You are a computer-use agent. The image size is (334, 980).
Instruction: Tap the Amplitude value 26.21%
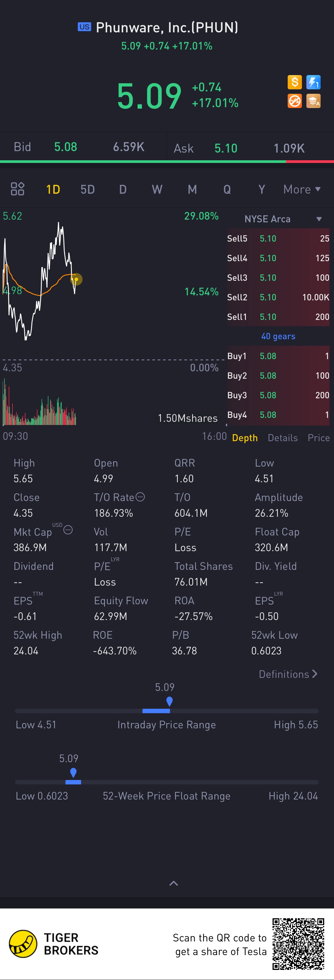(272, 513)
